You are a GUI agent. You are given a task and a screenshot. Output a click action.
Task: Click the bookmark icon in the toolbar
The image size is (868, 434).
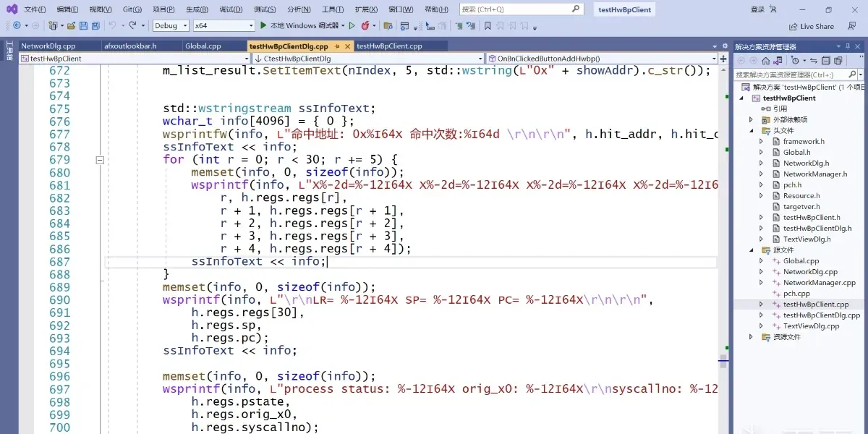tap(488, 25)
